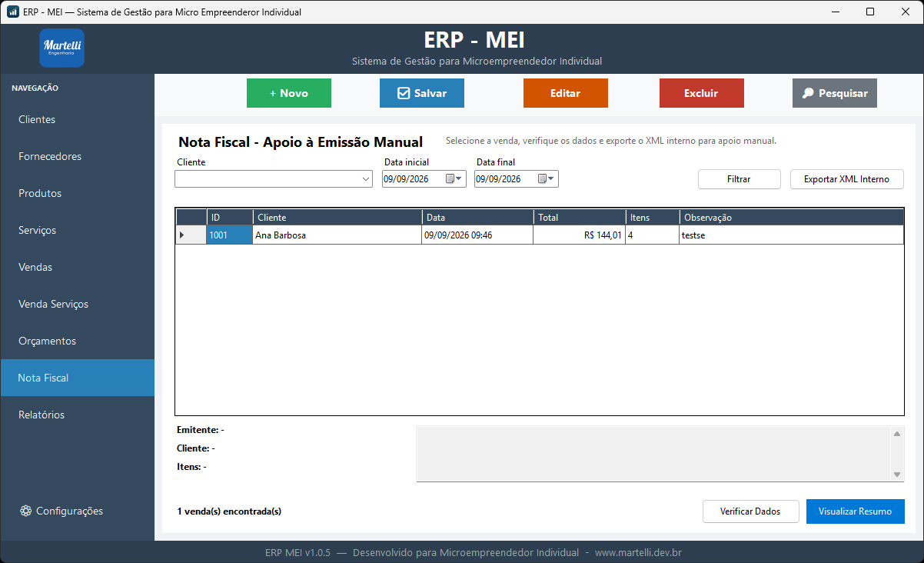924x563 pixels.
Task: Click the Itens cell showing 4
Action: pyautogui.click(x=652, y=235)
